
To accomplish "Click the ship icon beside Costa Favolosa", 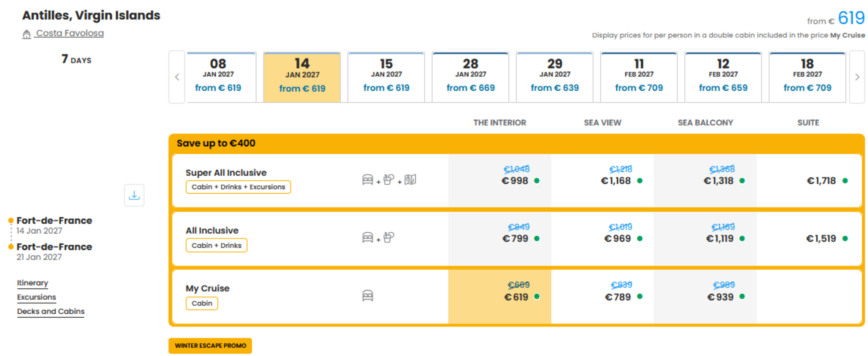I will pos(27,34).
